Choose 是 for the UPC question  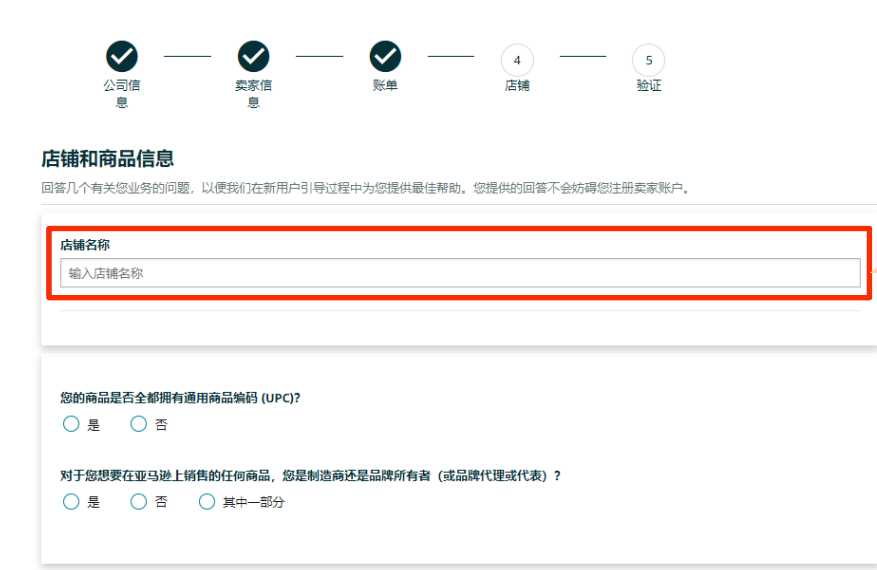pyautogui.click(x=71, y=424)
